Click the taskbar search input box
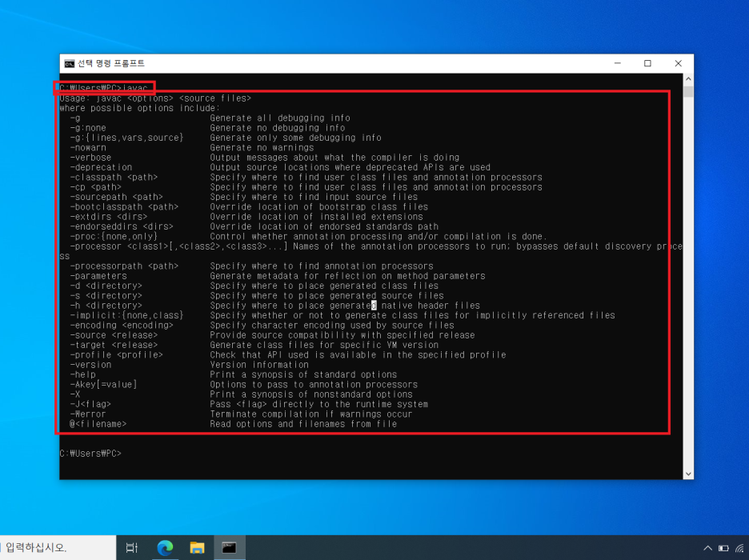 tap(58, 547)
